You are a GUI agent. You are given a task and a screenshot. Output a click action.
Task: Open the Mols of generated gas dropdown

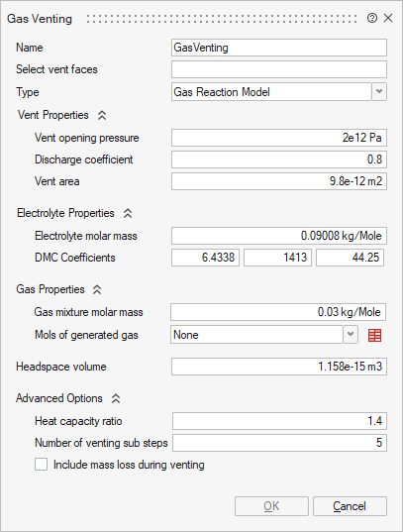click(351, 335)
